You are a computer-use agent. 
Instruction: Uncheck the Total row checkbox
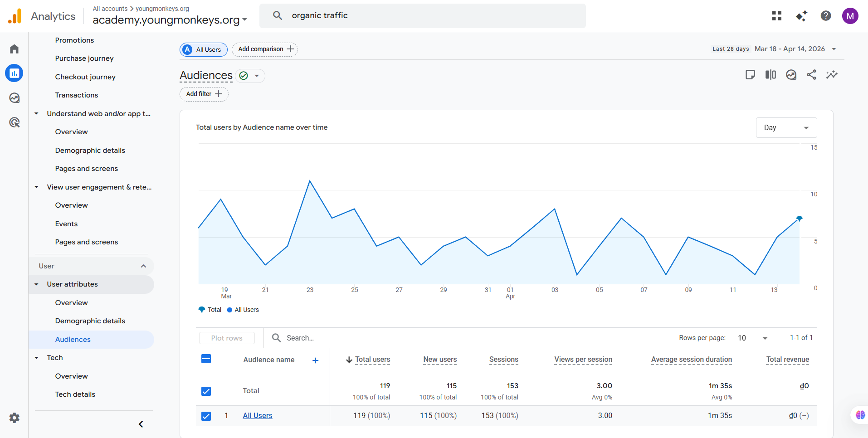(x=206, y=391)
